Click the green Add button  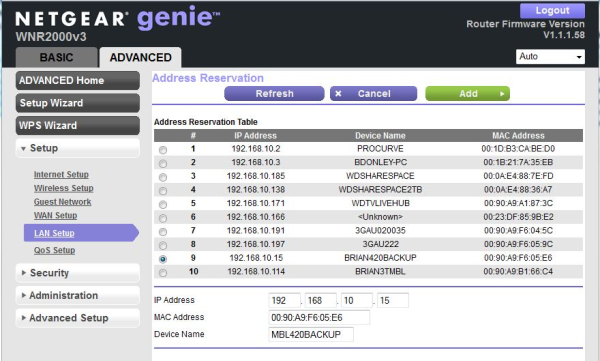pyautogui.click(x=468, y=94)
